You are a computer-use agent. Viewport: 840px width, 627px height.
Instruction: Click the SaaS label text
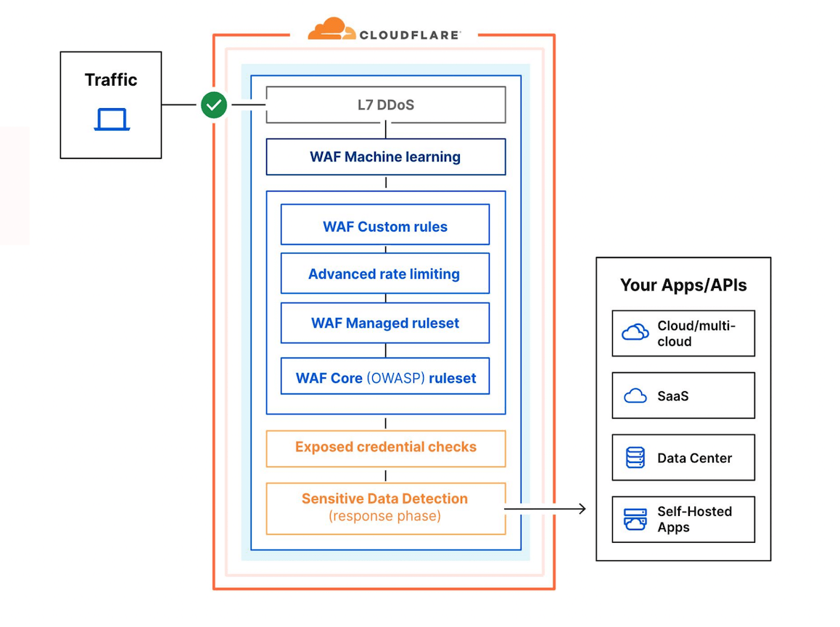[673, 396]
